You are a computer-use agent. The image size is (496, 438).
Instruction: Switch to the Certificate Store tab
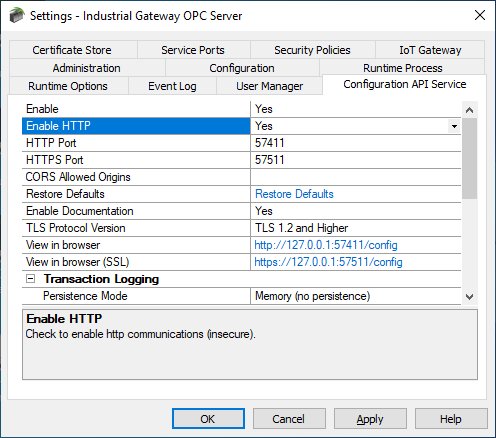coord(72,50)
